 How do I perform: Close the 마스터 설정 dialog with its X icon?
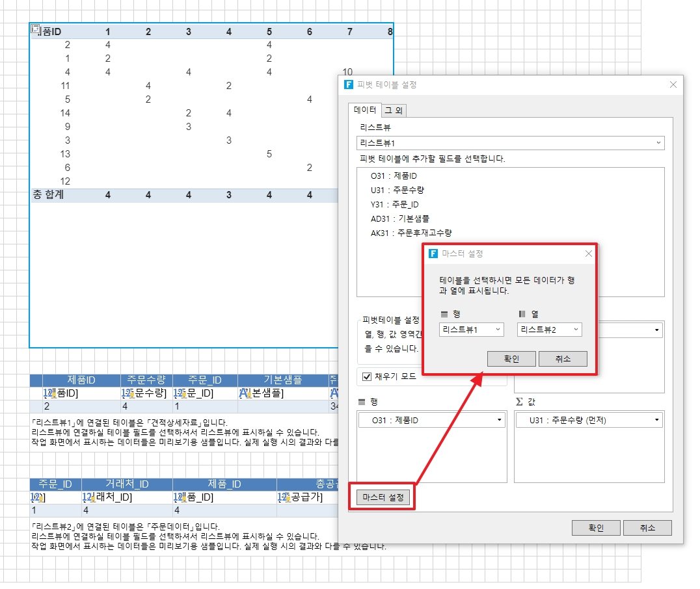click(x=588, y=254)
